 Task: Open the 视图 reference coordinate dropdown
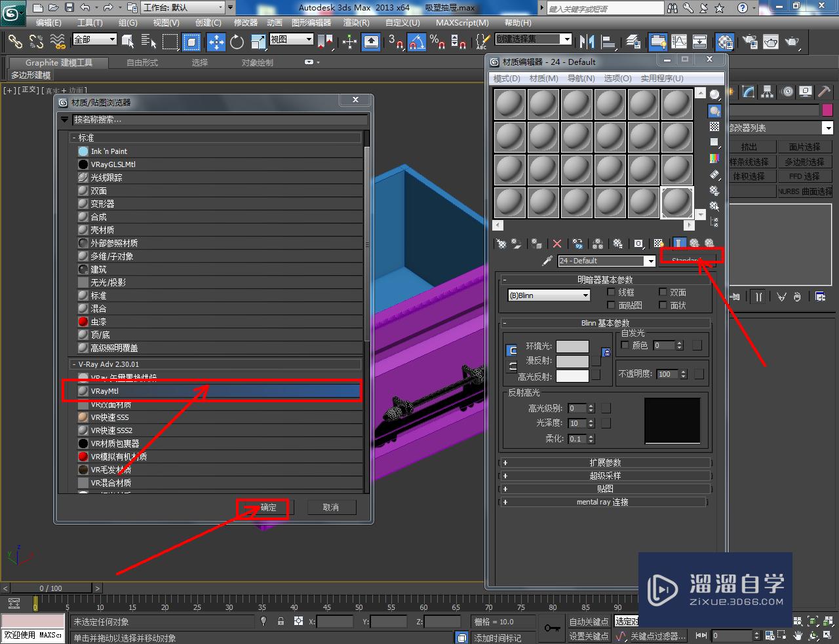[x=292, y=39]
